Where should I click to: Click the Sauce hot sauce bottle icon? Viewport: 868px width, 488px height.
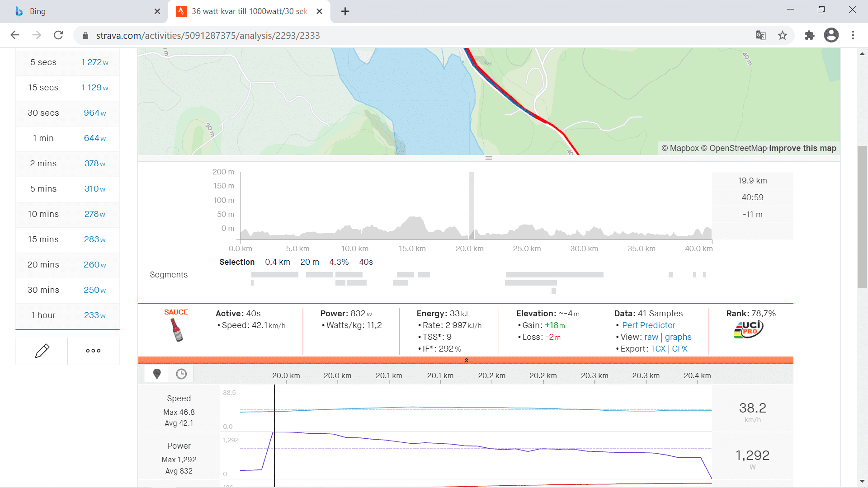177,330
